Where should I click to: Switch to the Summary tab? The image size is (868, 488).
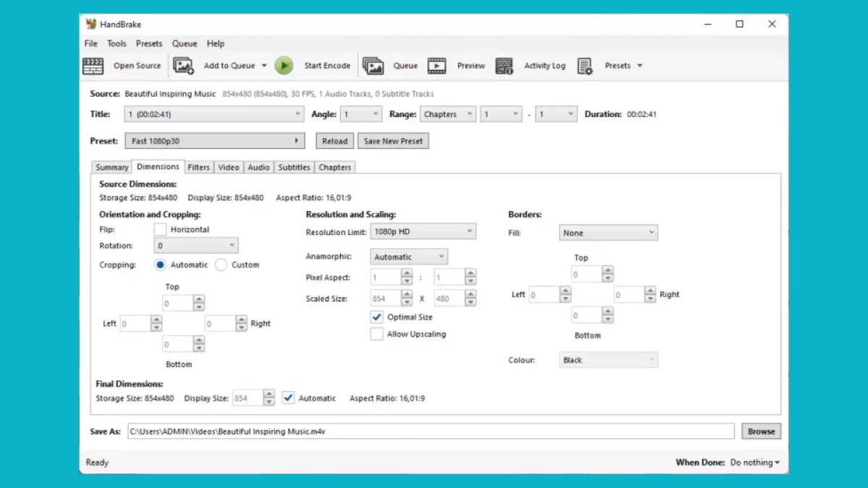click(x=112, y=167)
